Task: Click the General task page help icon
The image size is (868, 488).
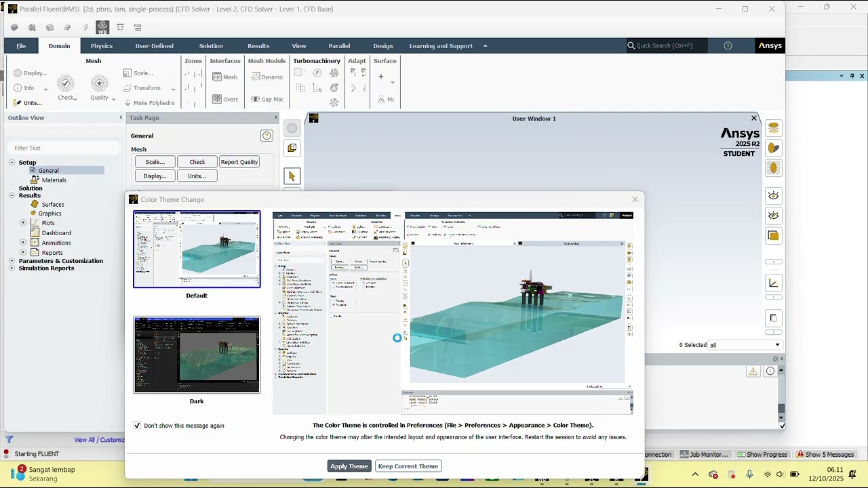Action: (267, 136)
